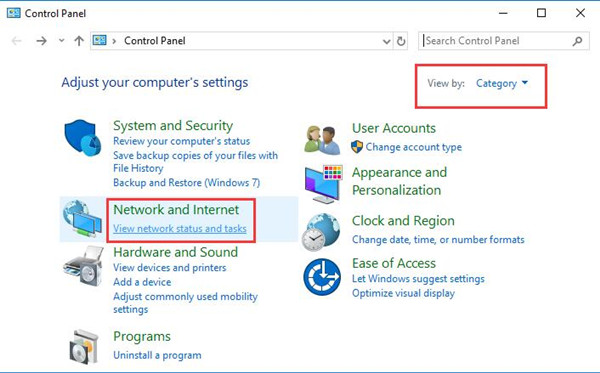Click the Control Panel icon in address bar
Viewport: 600px width, 373px height.
click(x=99, y=40)
